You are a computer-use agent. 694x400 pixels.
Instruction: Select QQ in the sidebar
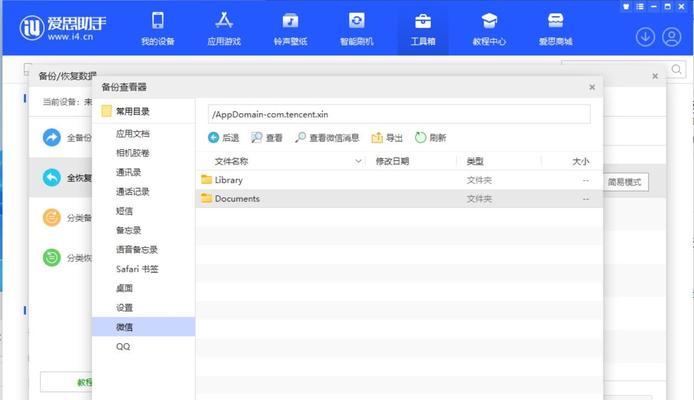coord(123,346)
